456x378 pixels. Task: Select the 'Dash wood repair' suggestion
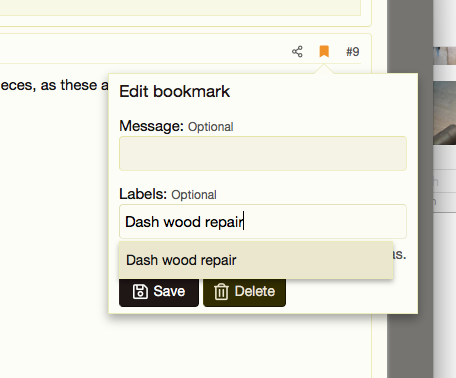pyautogui.click(x=256, y=260)
